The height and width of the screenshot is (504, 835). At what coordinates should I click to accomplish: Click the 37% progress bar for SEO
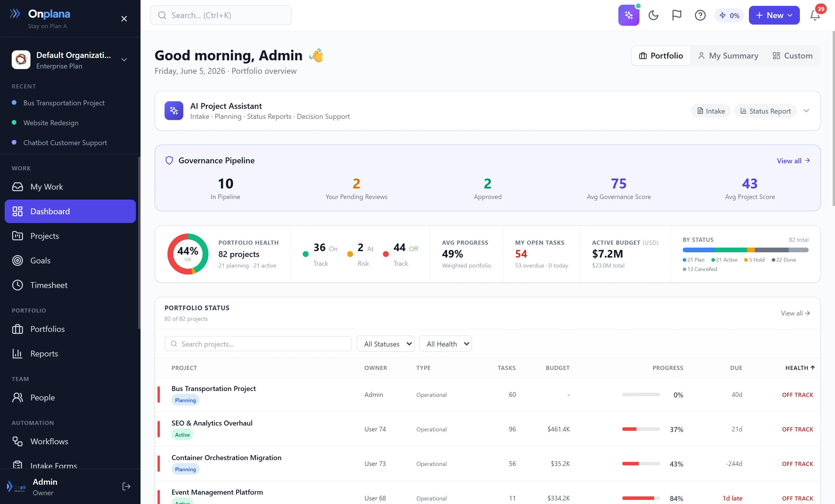tap(641, 429)
